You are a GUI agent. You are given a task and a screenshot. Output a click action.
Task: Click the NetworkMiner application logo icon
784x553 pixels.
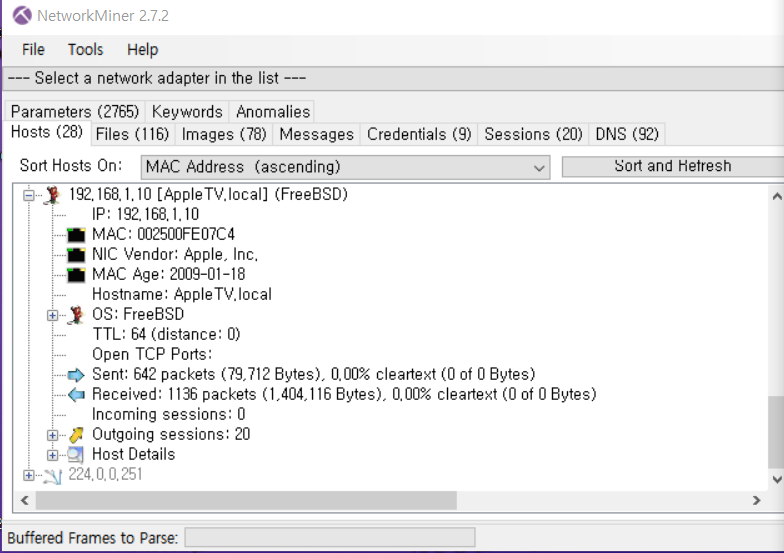(22, 16)
